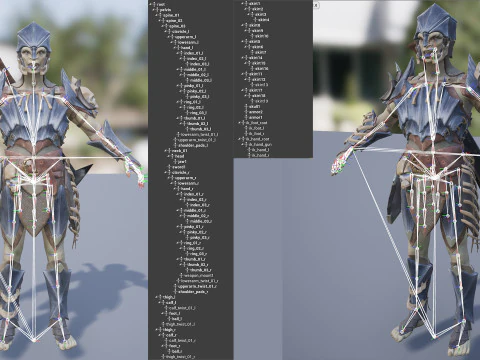Click the bone icon beside thigh_r

point(161,330)
